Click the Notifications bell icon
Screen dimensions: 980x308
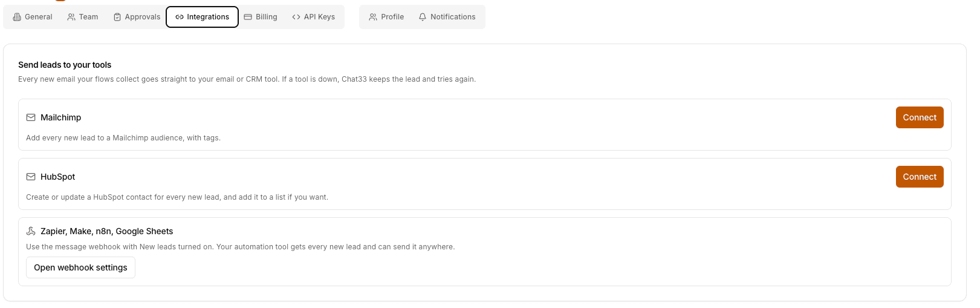(x=423, y=17)
